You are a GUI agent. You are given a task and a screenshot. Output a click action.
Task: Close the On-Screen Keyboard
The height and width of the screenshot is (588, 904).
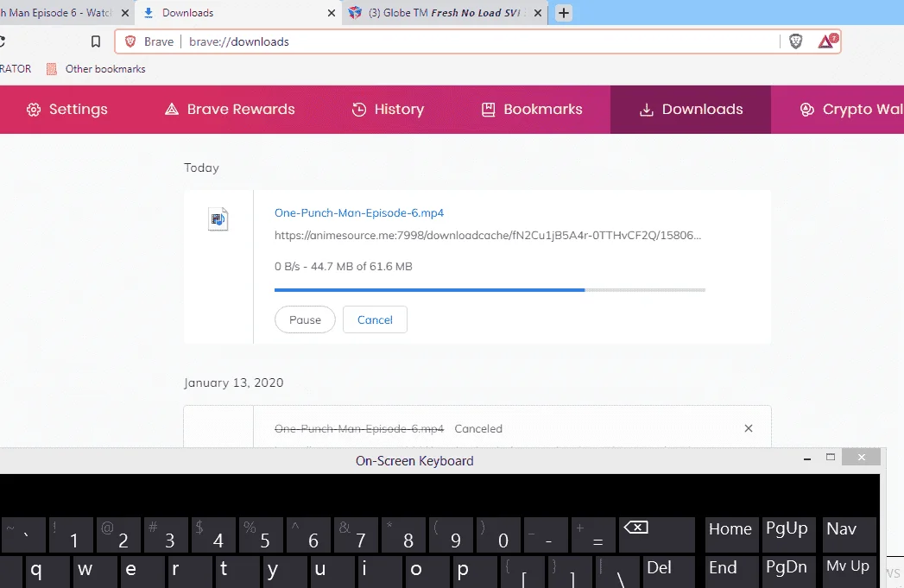862,457
